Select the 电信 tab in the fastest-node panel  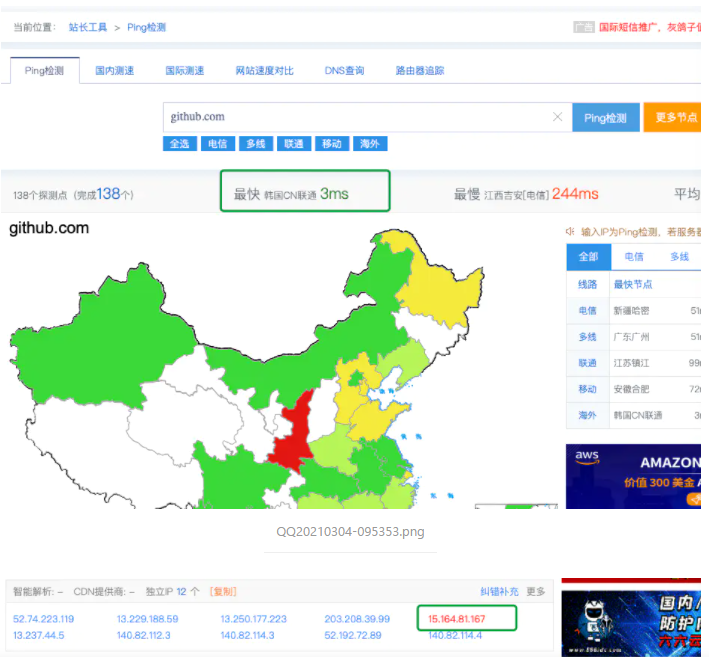click(x=634, y=257)
